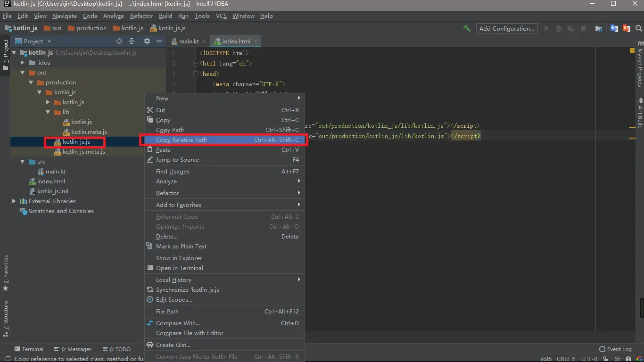Open Project panel settings gear
Image resolution: width=644 pixels, height=362 pixels.
point(147,41)
